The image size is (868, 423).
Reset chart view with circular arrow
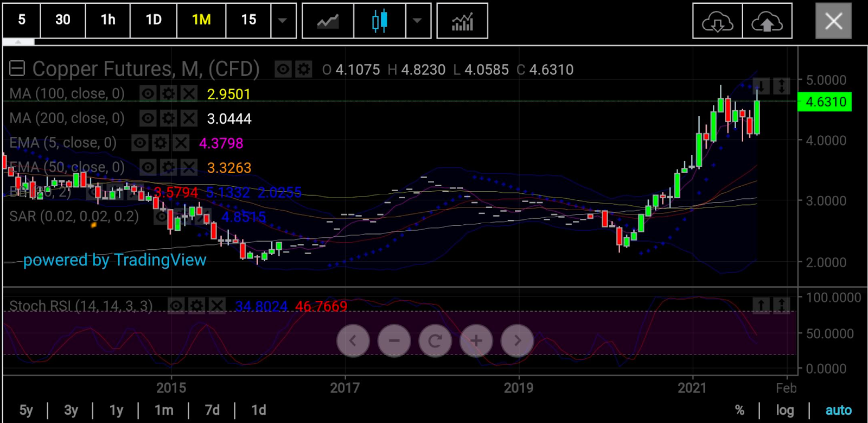pos(435,341)
